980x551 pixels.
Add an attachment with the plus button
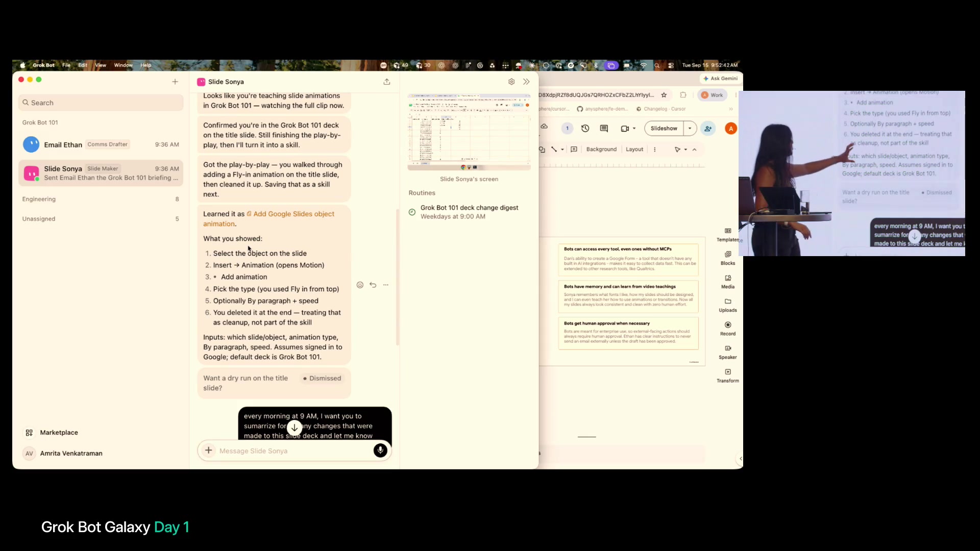(x=209, y=450)
